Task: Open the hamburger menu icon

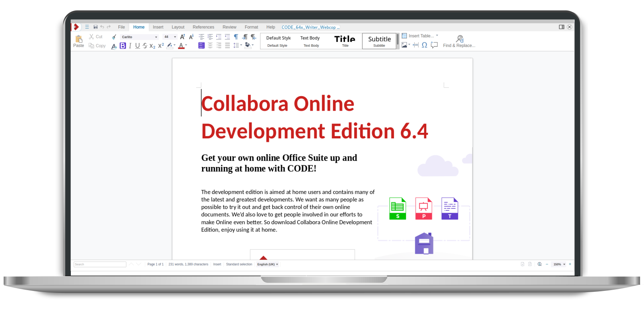Action: pyautogui.click(x=87, y=27)
